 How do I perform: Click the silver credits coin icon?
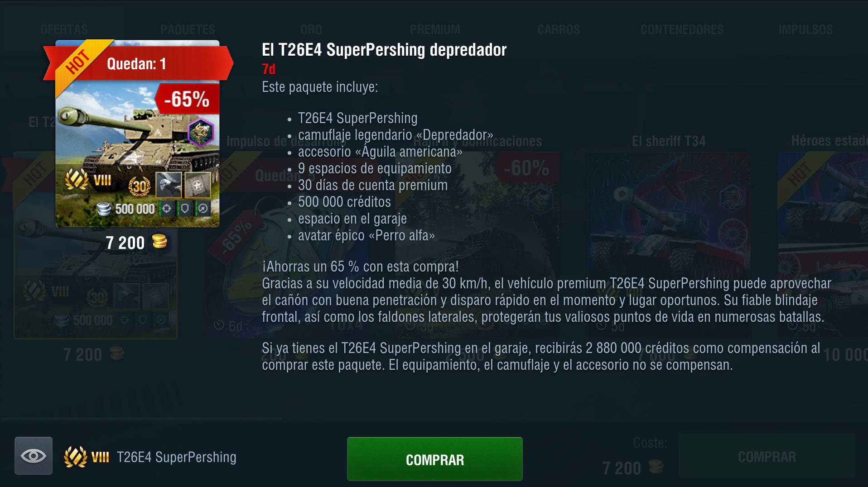tap(104, 209)
